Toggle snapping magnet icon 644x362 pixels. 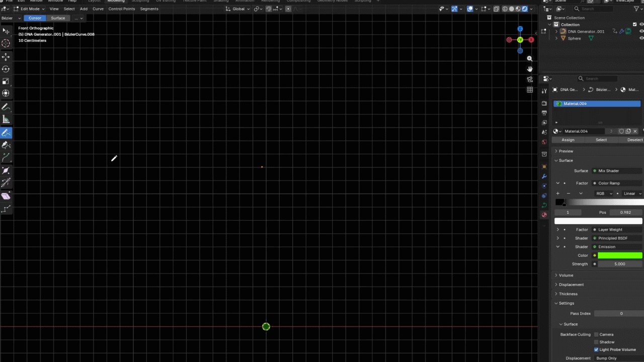[x=269, y=9]
